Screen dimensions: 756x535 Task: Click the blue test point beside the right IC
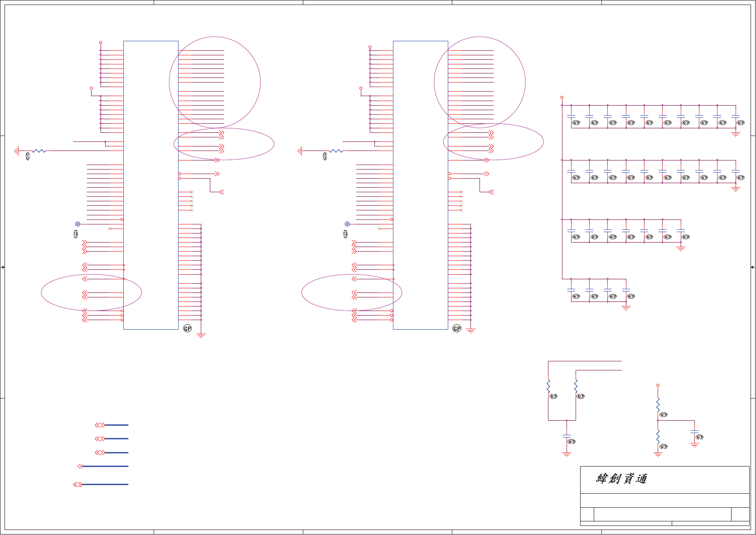347,224
